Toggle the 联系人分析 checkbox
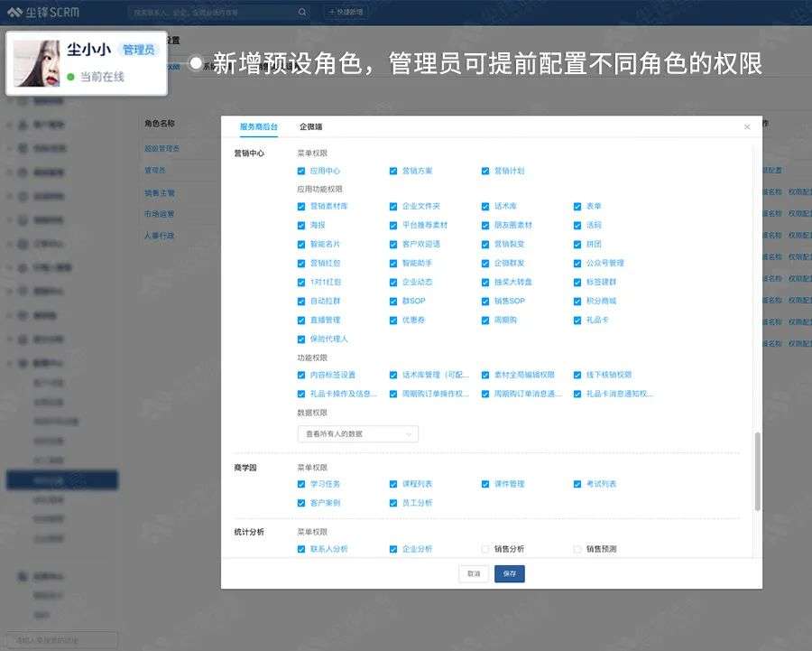 pyautogui.click(x=301, y=549)
